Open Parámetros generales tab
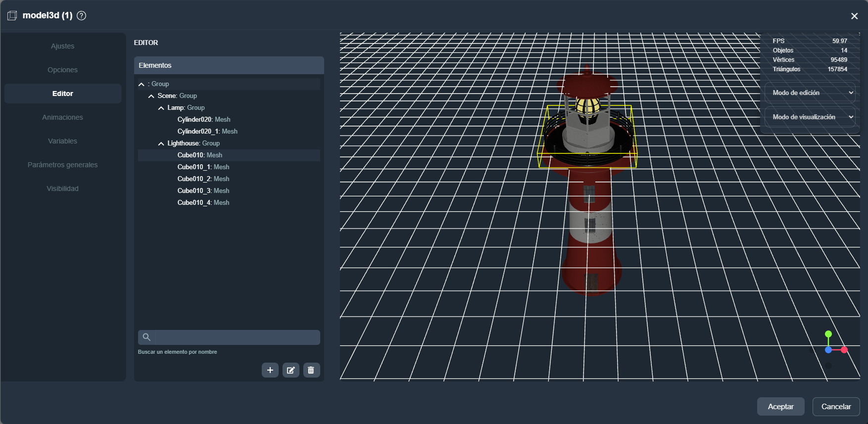 point(63,165)
